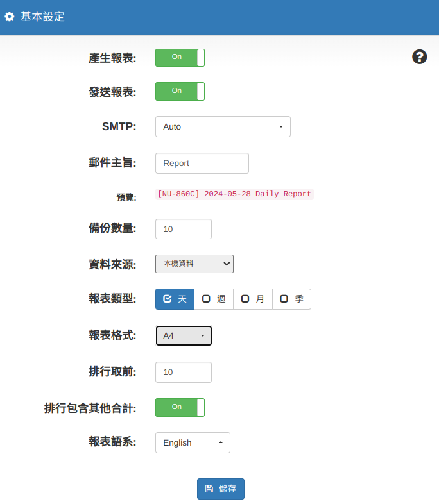Screen dimensions: 439x504
Task: Click the 備份數量 input field
Action: (x=183, y=229)
